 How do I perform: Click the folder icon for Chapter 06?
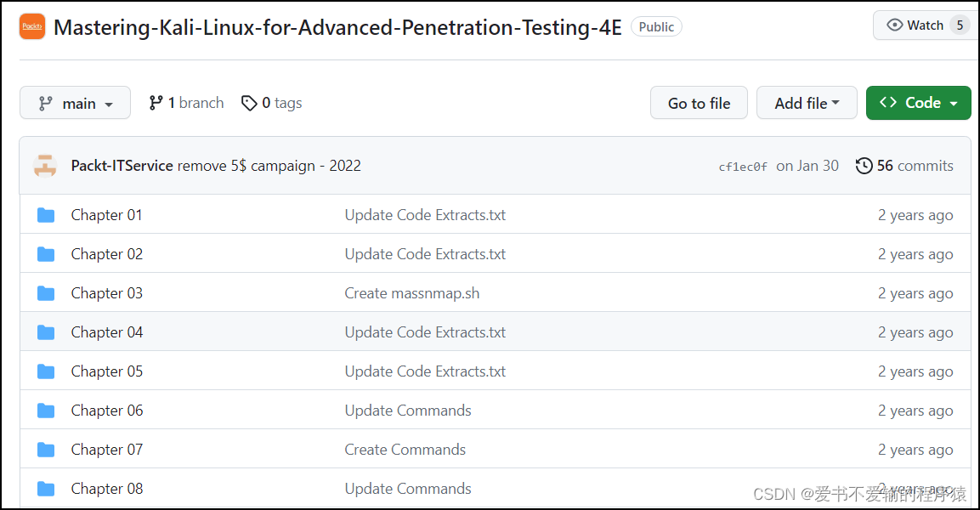[x=46, y=411]
